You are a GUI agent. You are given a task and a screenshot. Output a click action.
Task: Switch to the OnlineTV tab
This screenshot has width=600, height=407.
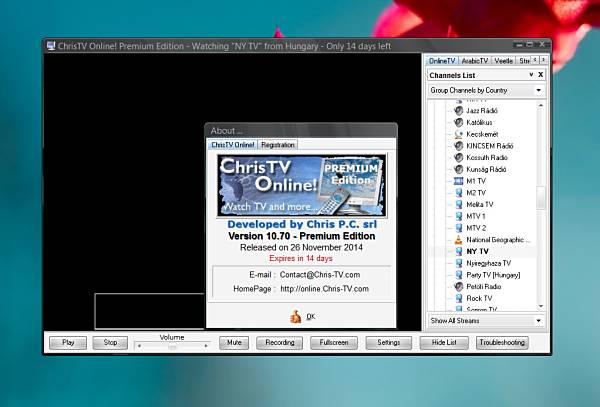(442, 61)
